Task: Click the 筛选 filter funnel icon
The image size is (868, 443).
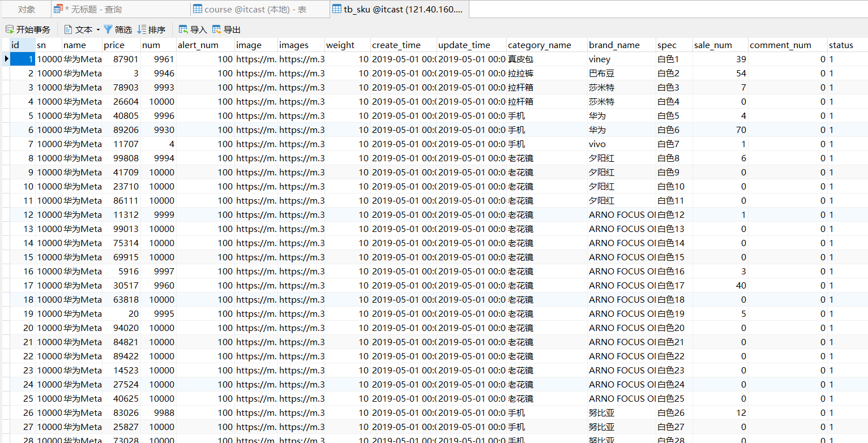Action: [108, 29]
